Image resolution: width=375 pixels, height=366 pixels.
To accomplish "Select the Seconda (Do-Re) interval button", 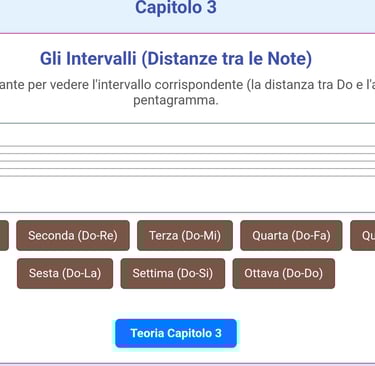I will (x=73, y=235).
